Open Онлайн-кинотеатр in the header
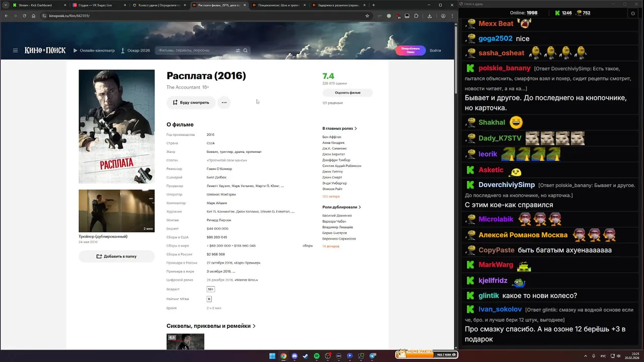 [94, 50]
